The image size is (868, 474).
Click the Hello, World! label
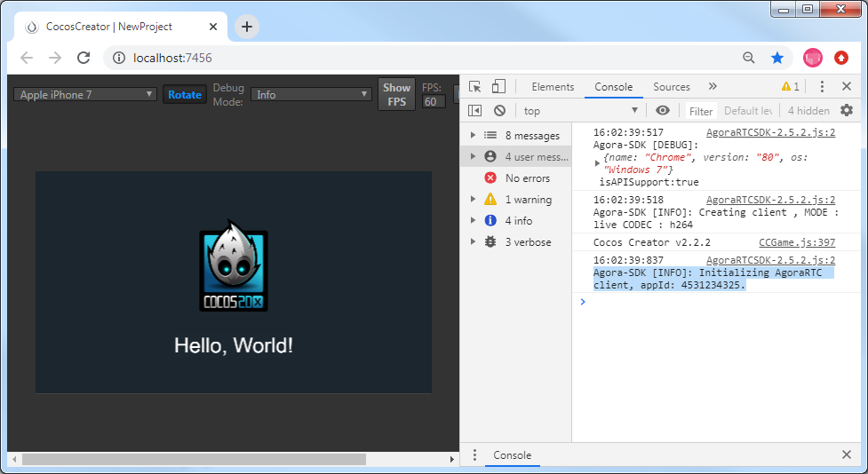pyautogui.click(x=233, y=345)
